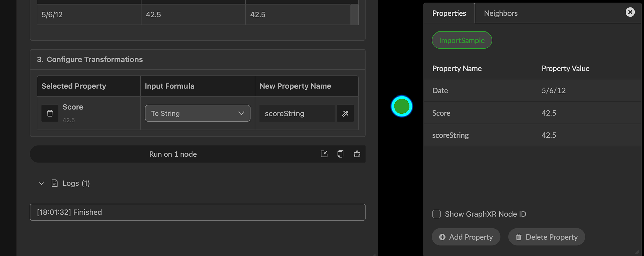Image resolution: width=644 pixels, height=256 pixels.
Task: Click the scoreString new property name field
Action: pyautogui.click(x=297, y=113)
